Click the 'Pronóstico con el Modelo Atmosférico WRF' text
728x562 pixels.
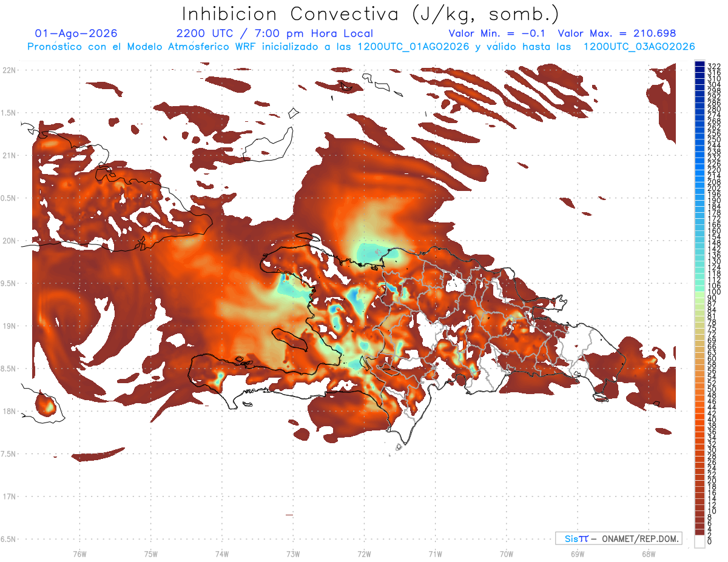click(x=144, y=47)
